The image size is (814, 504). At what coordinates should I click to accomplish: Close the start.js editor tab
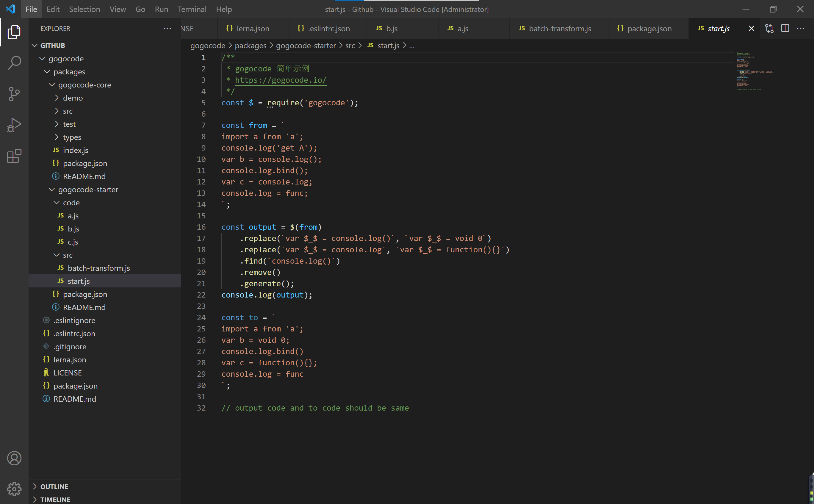click(x=751, y=28)
